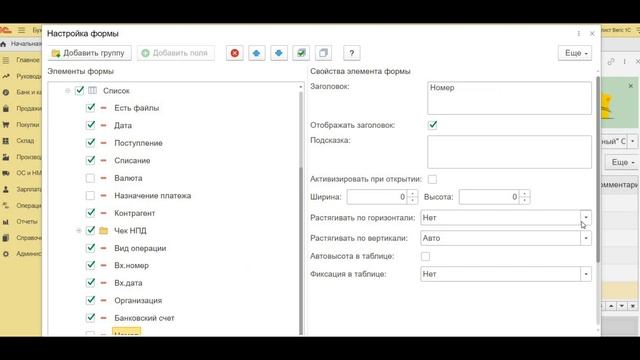The height and width of the screenshot is (360, 640).
Task: Open the Еще menu in background window
Action: [622, 162]
